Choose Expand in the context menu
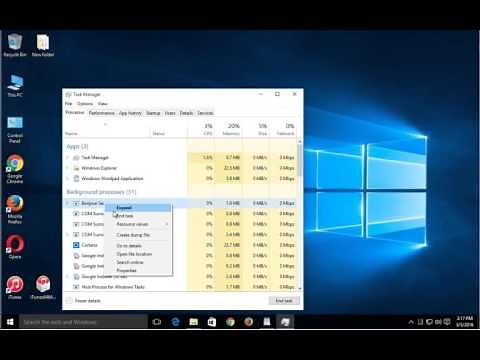This screenshot has height=360, width=480. pyautogui.click(x=139, y=208)
